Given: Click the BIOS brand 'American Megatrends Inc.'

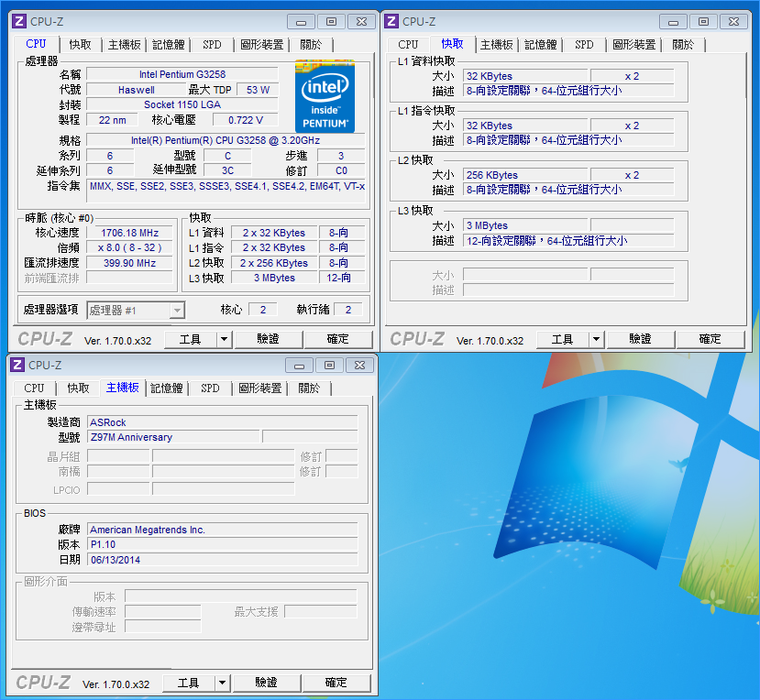Looking at the screenshot, I should [x=223, y=530].
